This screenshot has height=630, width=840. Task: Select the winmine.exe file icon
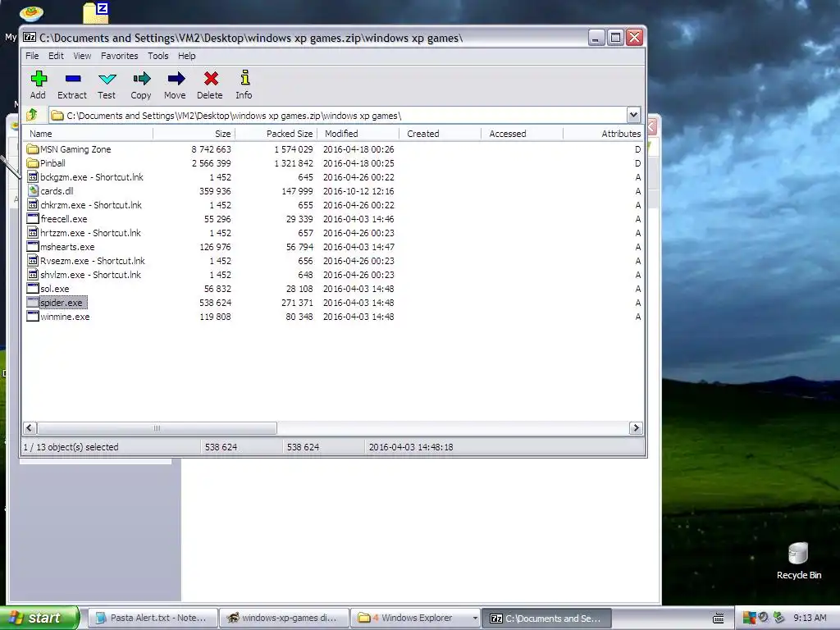point(33,316)
